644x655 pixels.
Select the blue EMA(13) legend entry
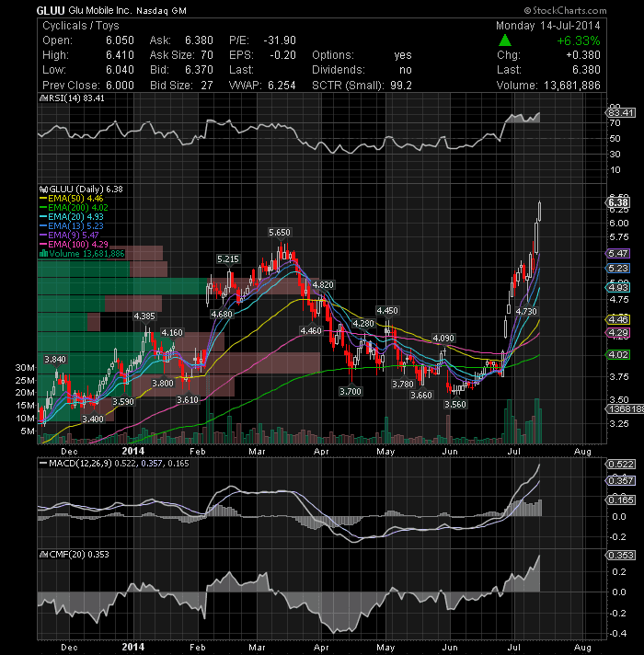pyautogui.click(x=72, y=226)
